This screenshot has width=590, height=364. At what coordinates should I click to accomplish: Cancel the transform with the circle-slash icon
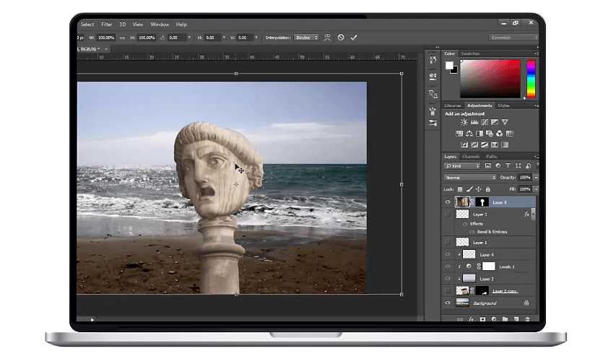point(341,37)
